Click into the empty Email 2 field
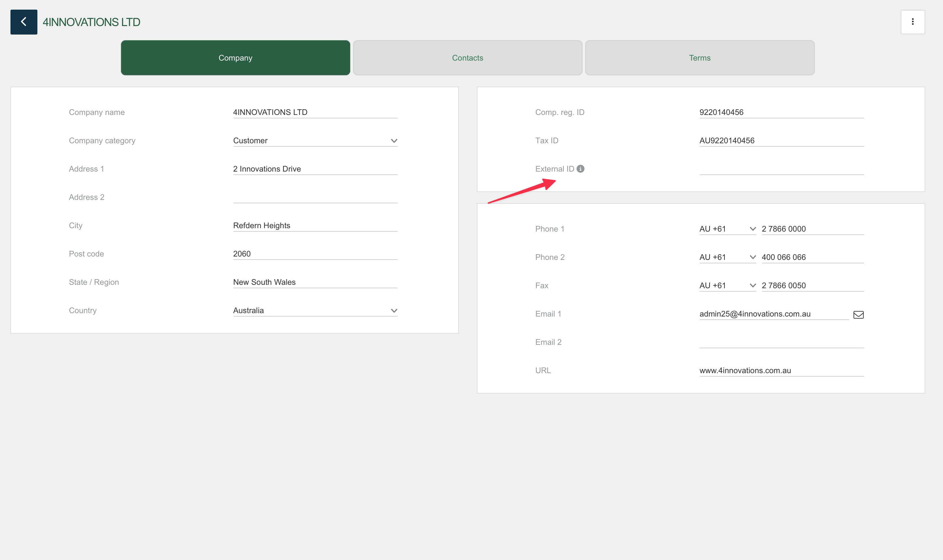Viewport: 943px width, 560px height. (781, 342)
